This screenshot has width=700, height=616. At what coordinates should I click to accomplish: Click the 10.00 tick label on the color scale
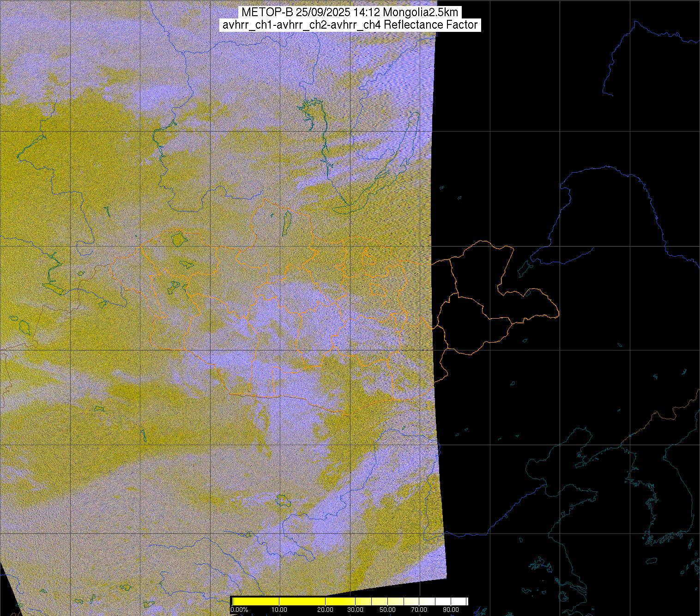click(279, 610)
